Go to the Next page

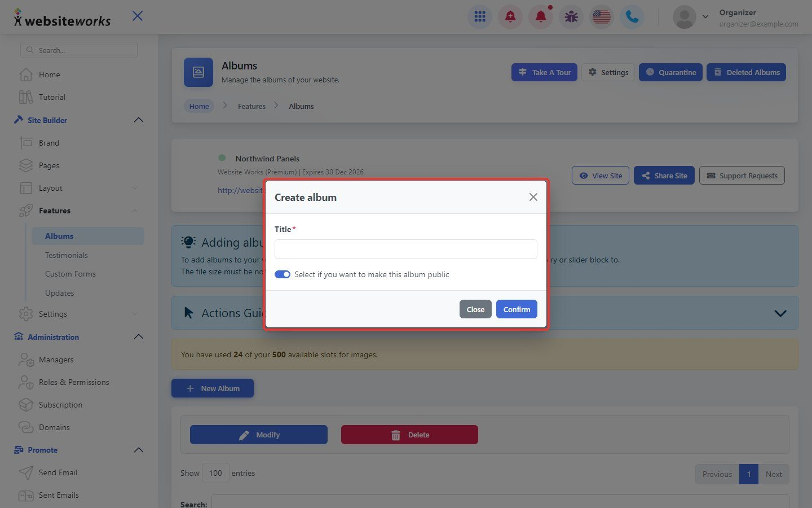click(x=774, y=474)
